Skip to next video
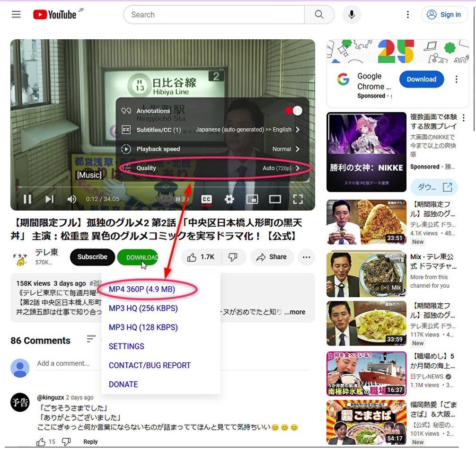This screenshot has height=449, width=476. tap(50, 199)
